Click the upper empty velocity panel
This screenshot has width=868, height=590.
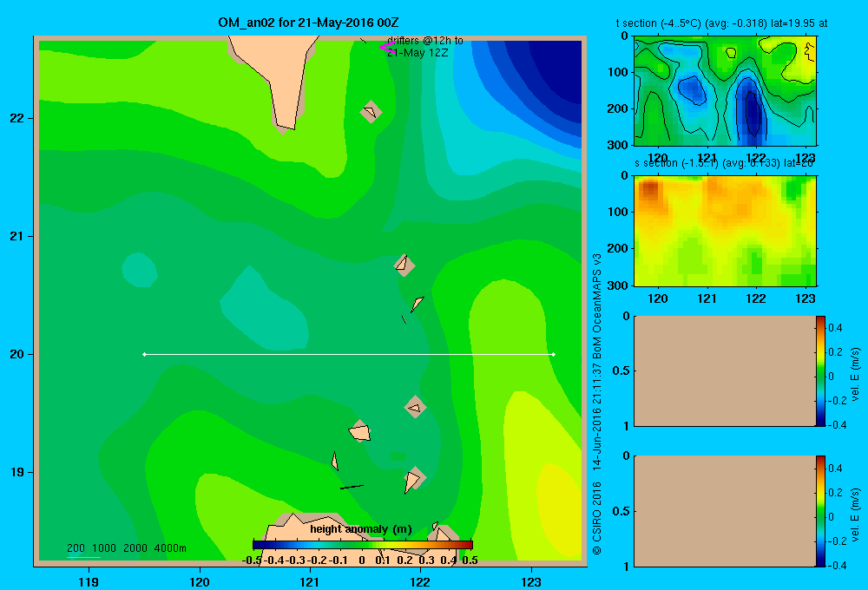[725, 370]
